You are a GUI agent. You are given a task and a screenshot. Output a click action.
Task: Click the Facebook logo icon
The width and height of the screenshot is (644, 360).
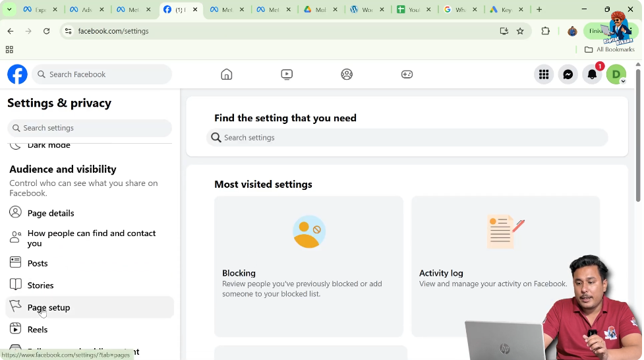[x=17, y=75]
